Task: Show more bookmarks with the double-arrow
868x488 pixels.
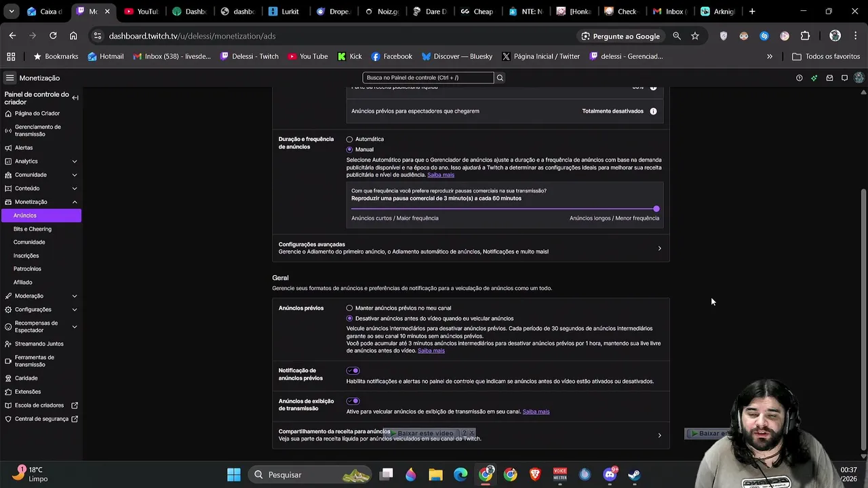Action: click(x=770, y=56)
